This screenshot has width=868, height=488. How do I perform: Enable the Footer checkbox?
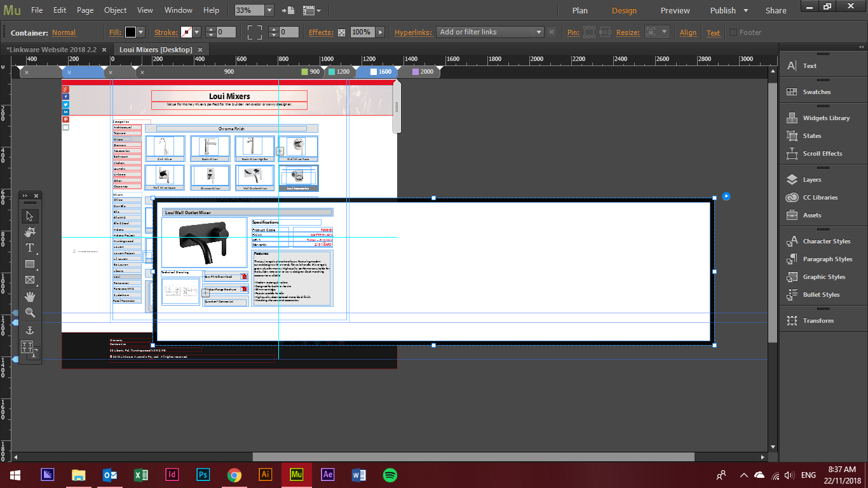(x=733, y=32)
